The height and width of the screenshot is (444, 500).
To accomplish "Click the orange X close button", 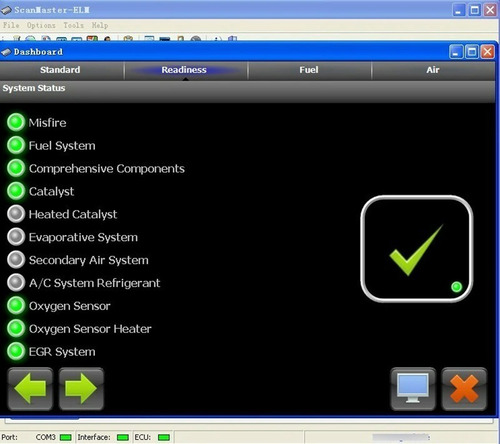I will [464, 389].
